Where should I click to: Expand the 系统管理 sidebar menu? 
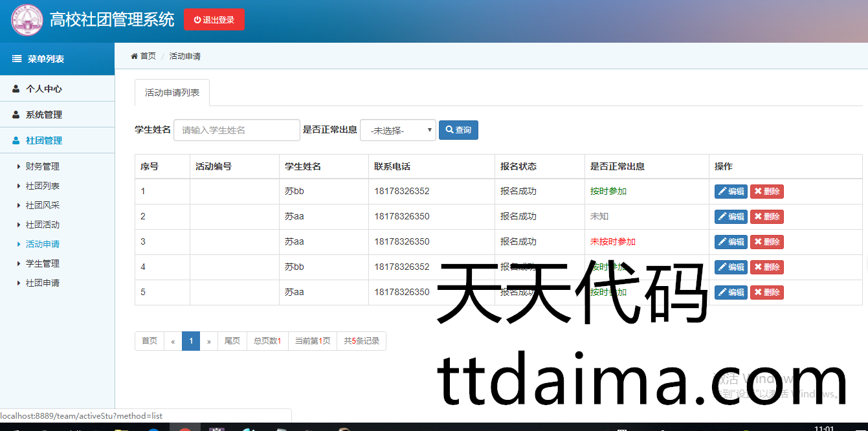[43, 115]
